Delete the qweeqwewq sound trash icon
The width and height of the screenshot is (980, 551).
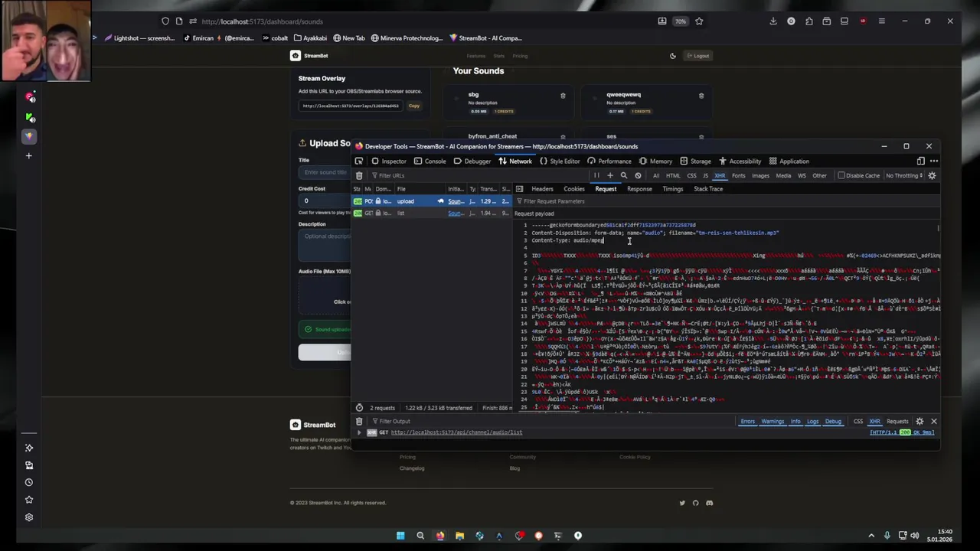click(x=701, y=96)
